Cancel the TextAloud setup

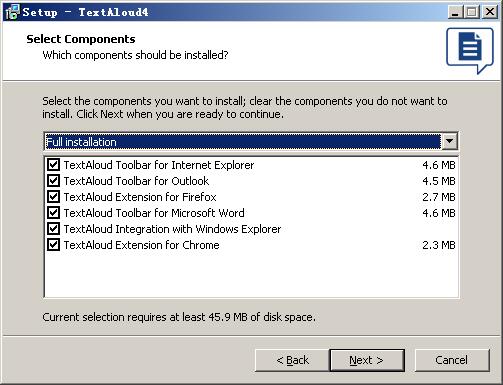coord(452,360)
